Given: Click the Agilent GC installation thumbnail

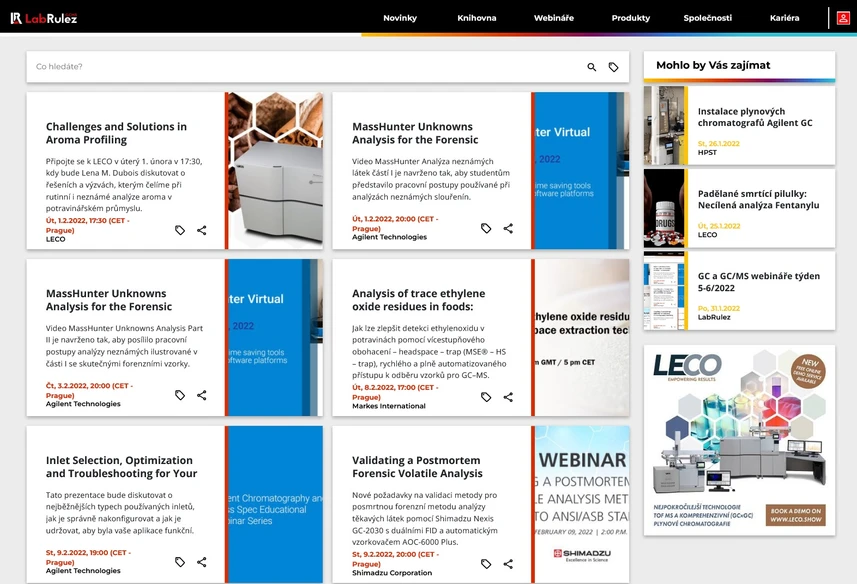Looking at the screenshot, I should pyautogui.click(x=664, y=126).
